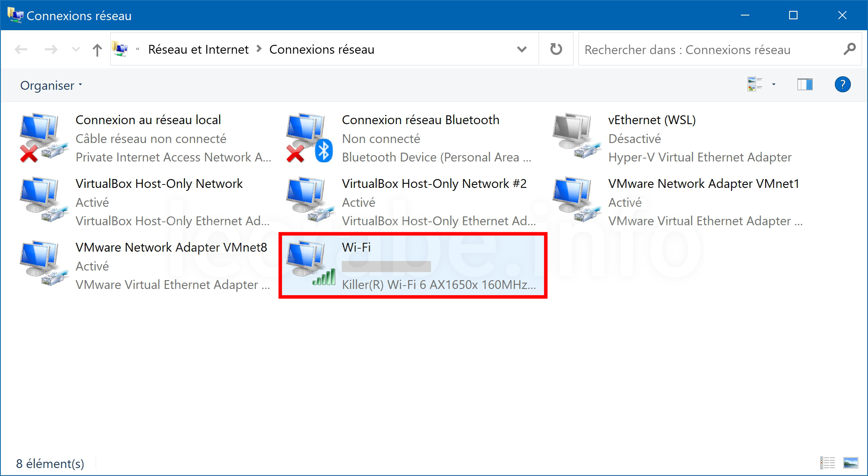Select the VMware Network Adapter VMnet8 icon
The image size is (868, 476).
click(44, 264)
